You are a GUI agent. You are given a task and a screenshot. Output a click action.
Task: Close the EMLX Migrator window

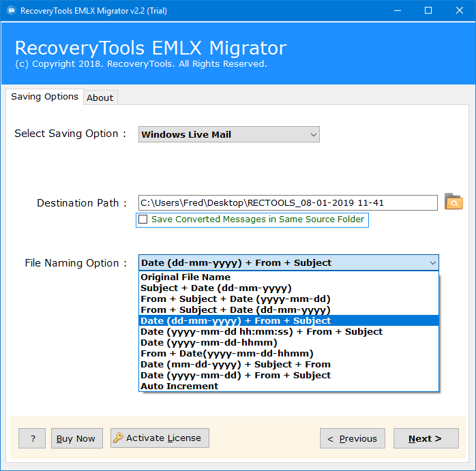460,11
